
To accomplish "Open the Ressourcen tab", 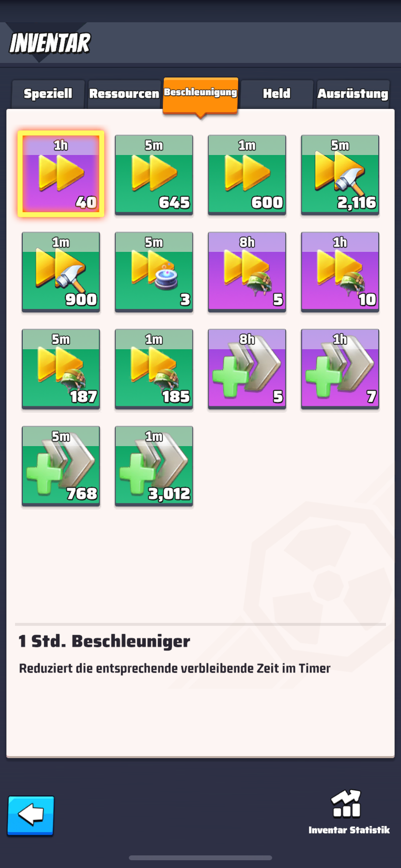I will click(124, 94).
